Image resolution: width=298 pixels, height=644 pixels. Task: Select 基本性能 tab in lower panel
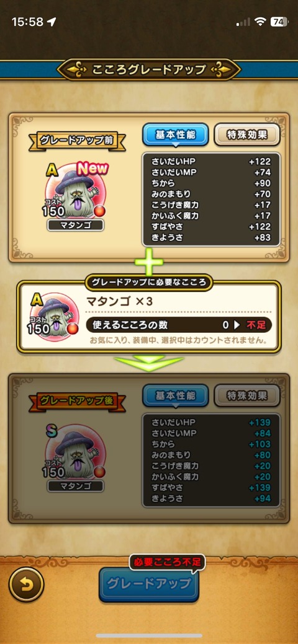click(175, 396)
